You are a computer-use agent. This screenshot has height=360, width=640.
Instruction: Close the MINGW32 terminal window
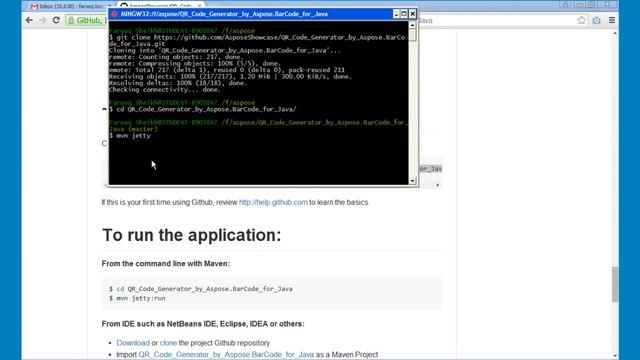tap(413, 14)
